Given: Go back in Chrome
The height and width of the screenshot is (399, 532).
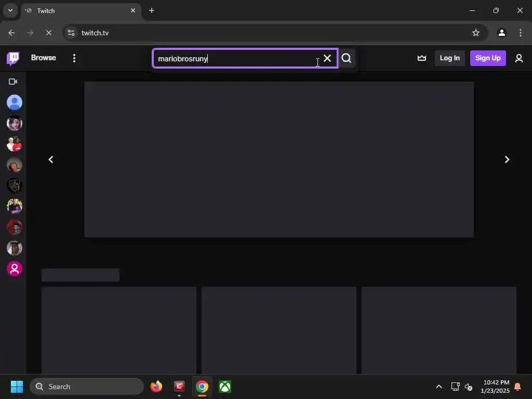Looking at the screenshot, I should coord(11,33).
